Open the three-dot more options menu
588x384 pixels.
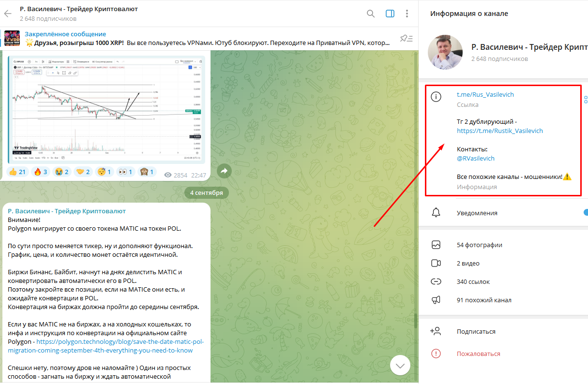pyautogui.click(x=407, y=14)
